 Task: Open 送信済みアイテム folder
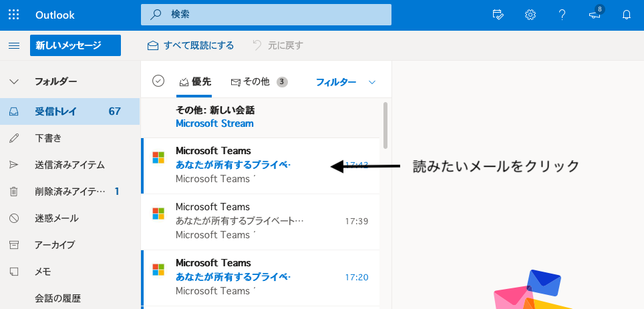(x=70, y=165)
